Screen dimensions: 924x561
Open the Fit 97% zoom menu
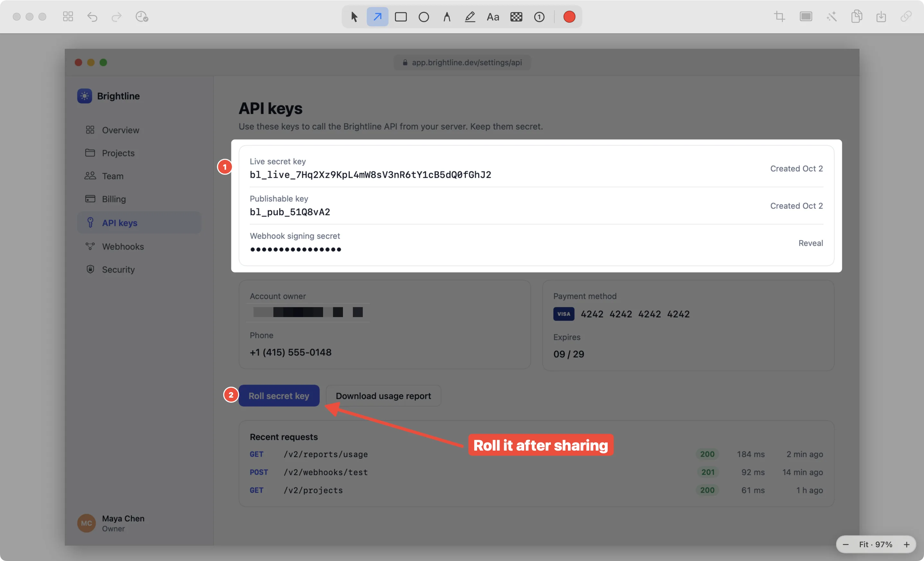[x=876, y=545]
